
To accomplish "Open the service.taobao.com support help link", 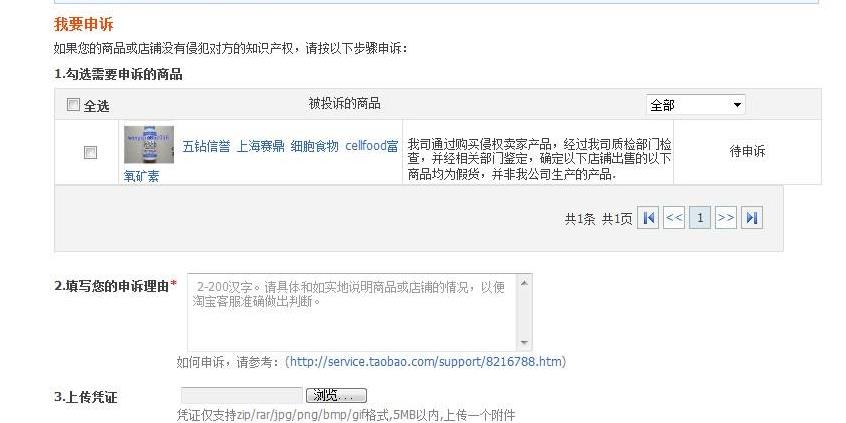I will 426,361.
